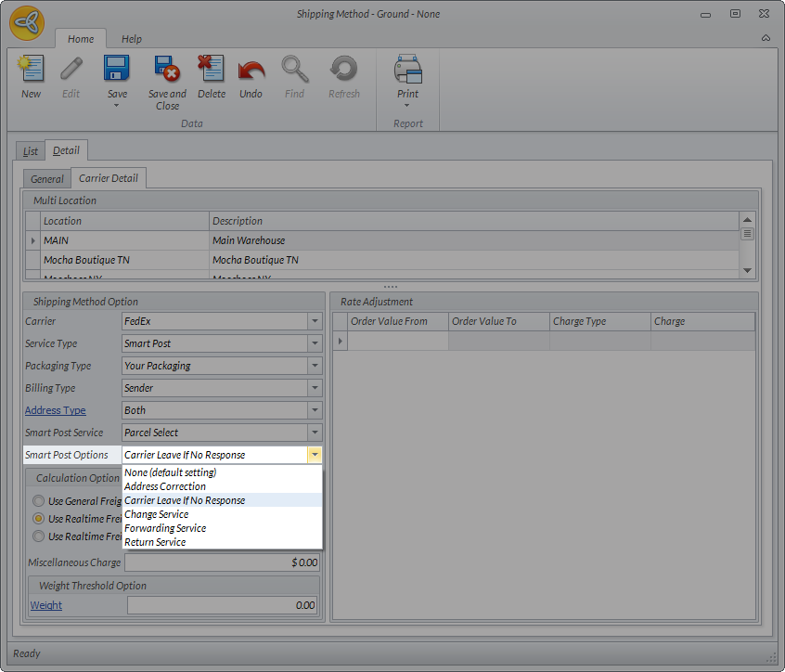
Task: Click the Address Type link
Action: point(55,410)
